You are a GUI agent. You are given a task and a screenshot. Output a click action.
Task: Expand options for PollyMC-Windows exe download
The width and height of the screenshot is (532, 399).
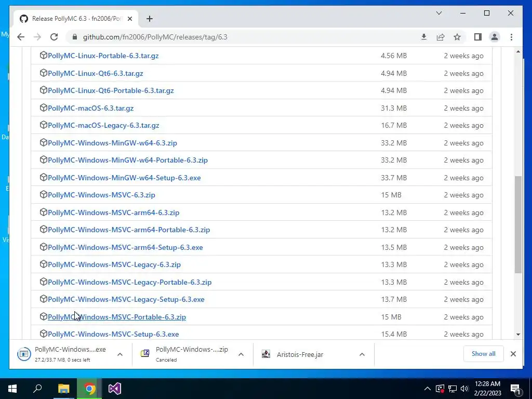(120, 354)
